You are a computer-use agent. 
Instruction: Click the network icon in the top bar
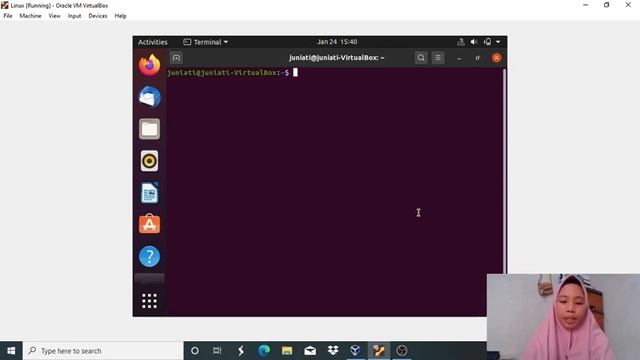pos(461,42)
